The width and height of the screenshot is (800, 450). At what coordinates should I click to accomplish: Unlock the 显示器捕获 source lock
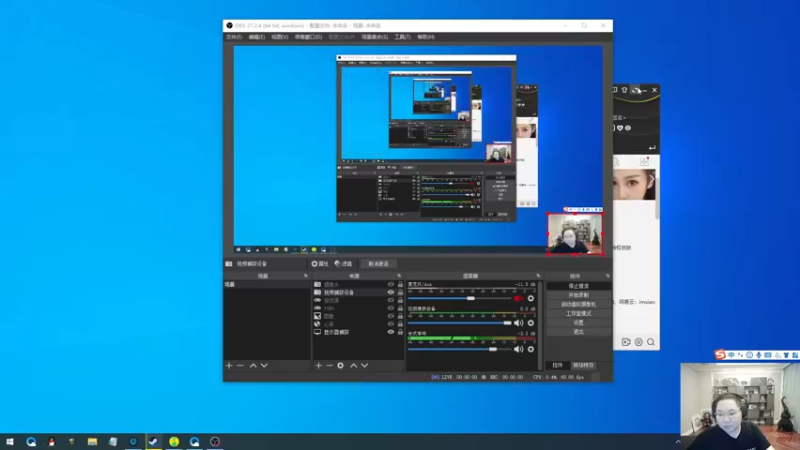point(400,332)
